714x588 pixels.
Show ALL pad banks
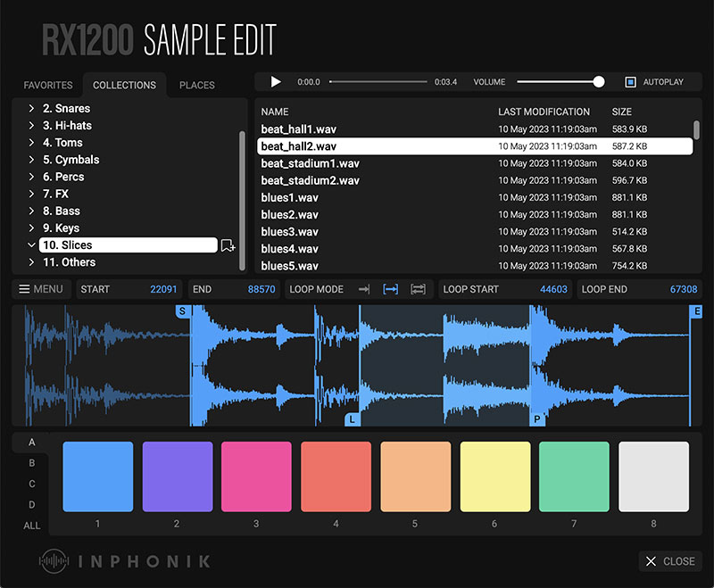click(31, 526)
